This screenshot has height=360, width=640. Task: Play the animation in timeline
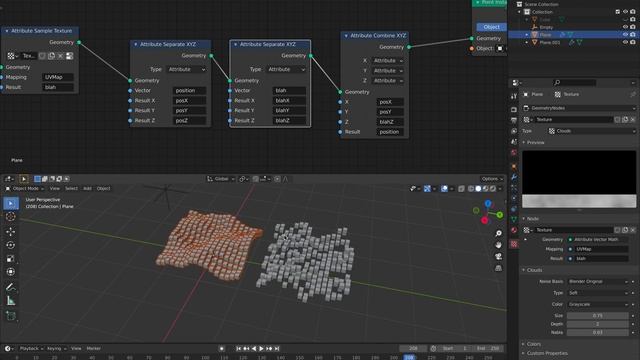pos(261,349)
